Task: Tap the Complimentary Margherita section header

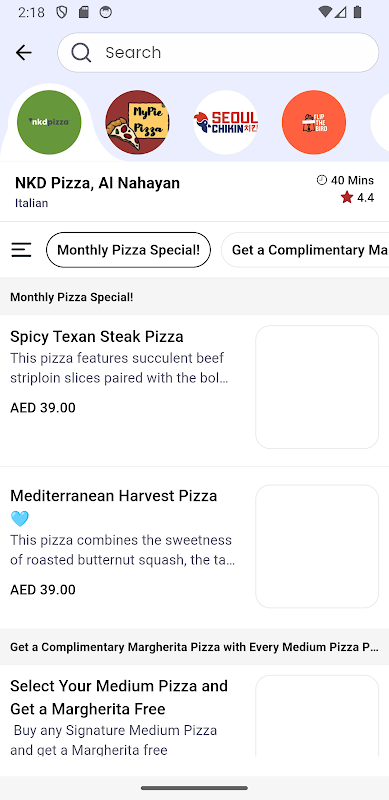Action: pos(194,647)
